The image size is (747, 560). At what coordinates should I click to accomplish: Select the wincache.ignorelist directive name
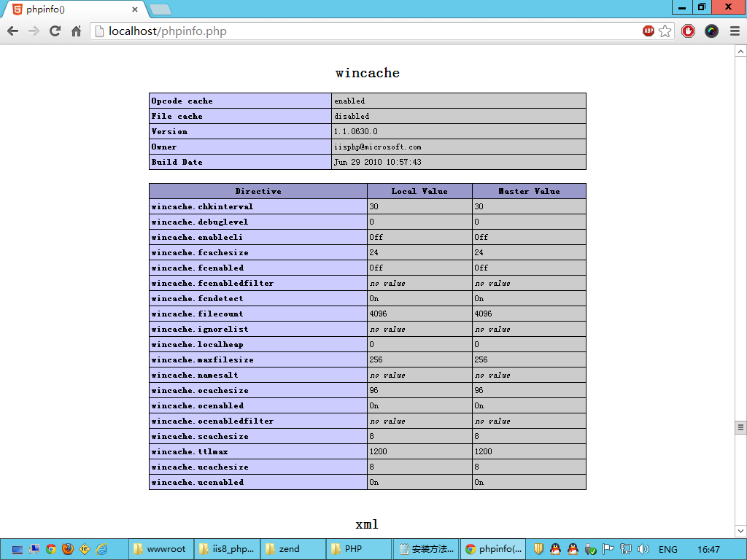coord(200,329)
